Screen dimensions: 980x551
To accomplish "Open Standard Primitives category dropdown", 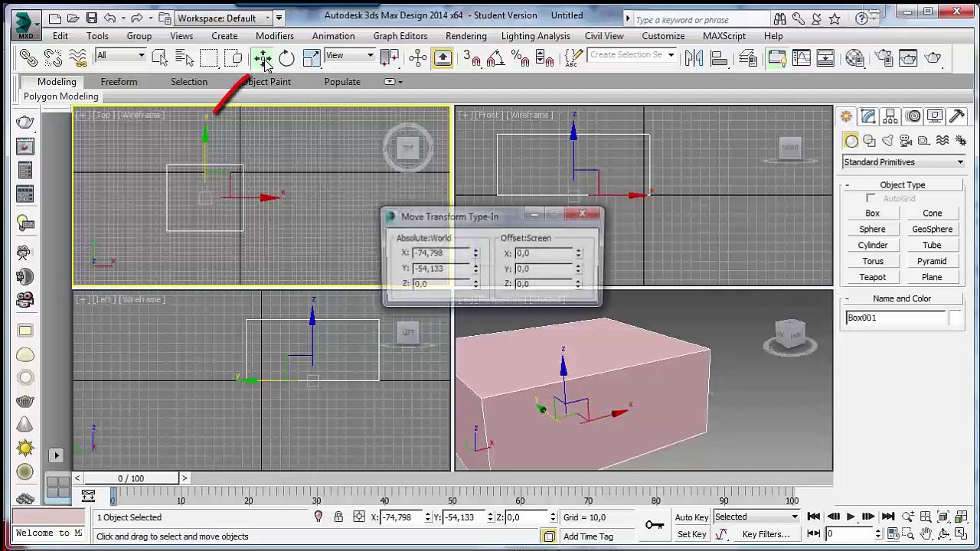I will [x=903, y=162].
